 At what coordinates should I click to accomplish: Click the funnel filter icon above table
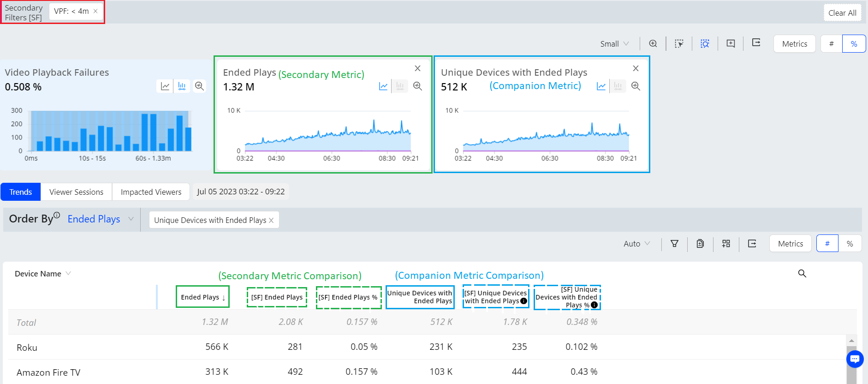click(x=674, y=244)
